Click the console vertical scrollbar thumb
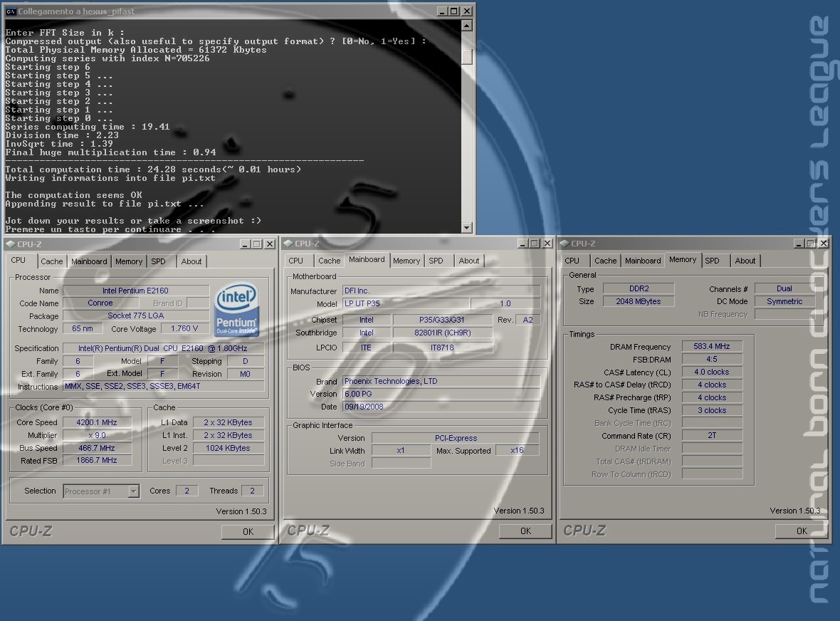This screenshot has height=621, width=840. click(466, 56)
